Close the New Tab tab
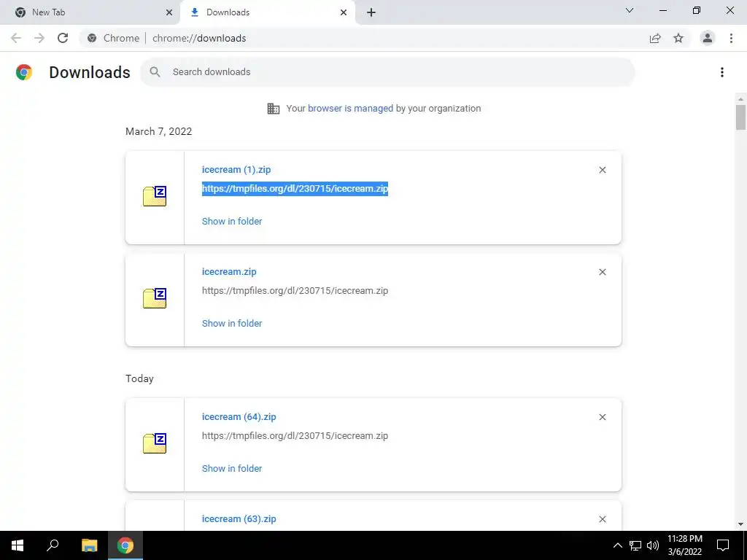Screen dimensions: 747x560 tap(169, 12)
